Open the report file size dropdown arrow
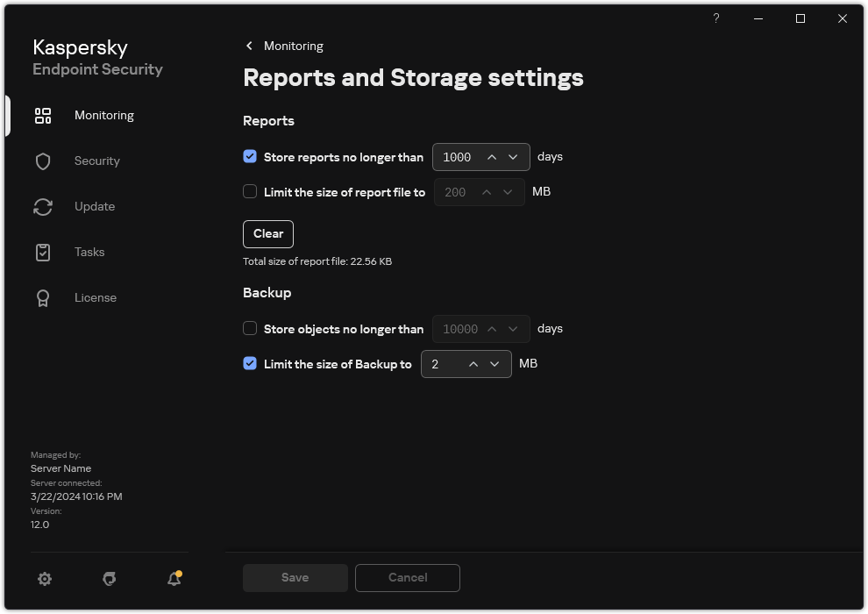 [x=507, y=191]
